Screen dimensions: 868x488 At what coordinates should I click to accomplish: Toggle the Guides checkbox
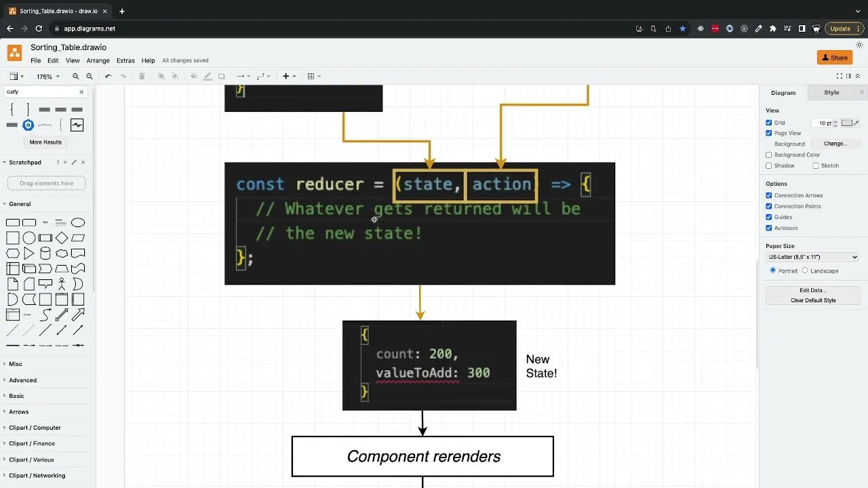769,217
